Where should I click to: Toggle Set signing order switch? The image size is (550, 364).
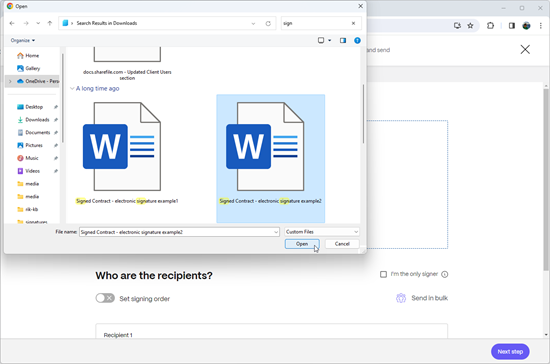click(x=105, y=298)
